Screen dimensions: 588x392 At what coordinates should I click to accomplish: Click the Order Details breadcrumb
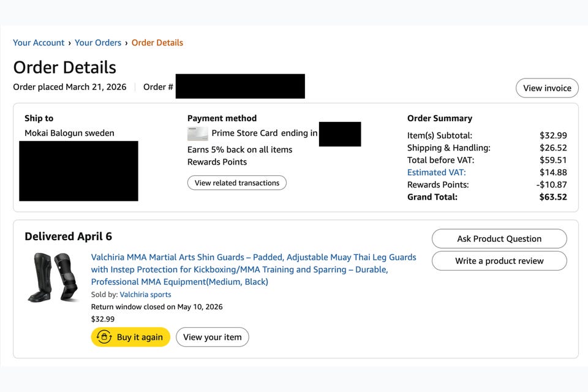click(157, 43)
